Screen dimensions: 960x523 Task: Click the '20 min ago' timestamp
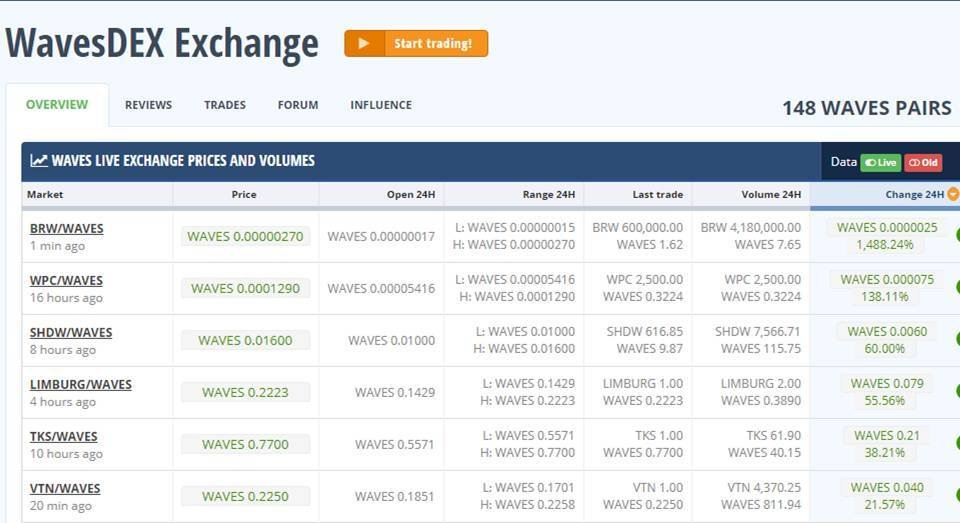[61, 506]
